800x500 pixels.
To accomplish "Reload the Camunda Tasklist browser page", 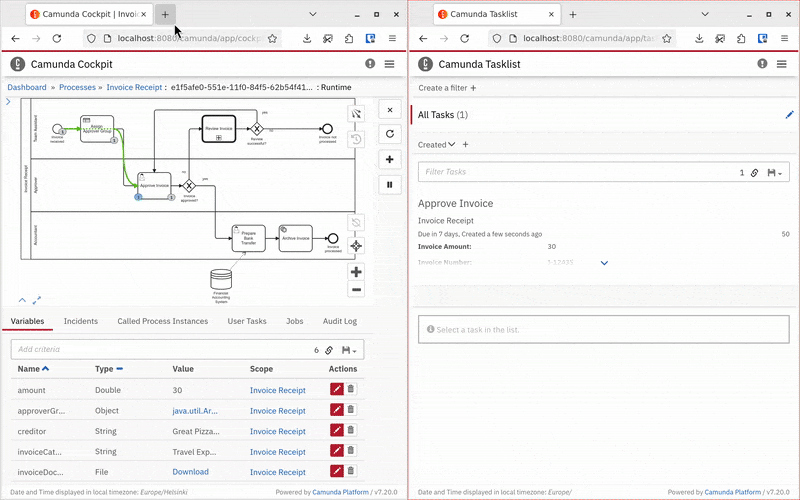I will [464, 38].
